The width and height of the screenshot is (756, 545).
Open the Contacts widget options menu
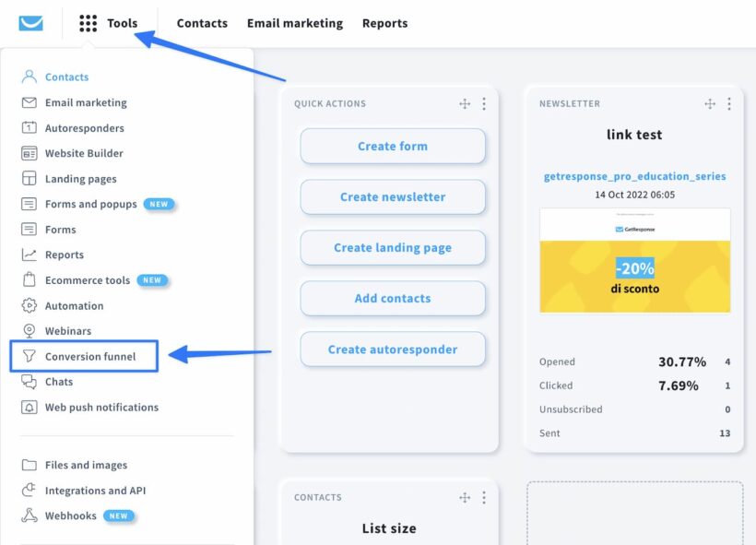(x=485, y=497)
